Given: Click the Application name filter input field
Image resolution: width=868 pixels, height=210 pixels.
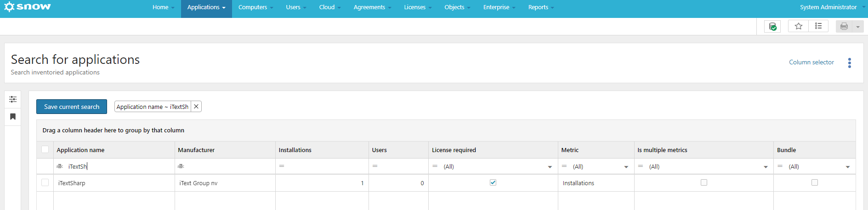Looking at the screenshot, I should (119, 166).
